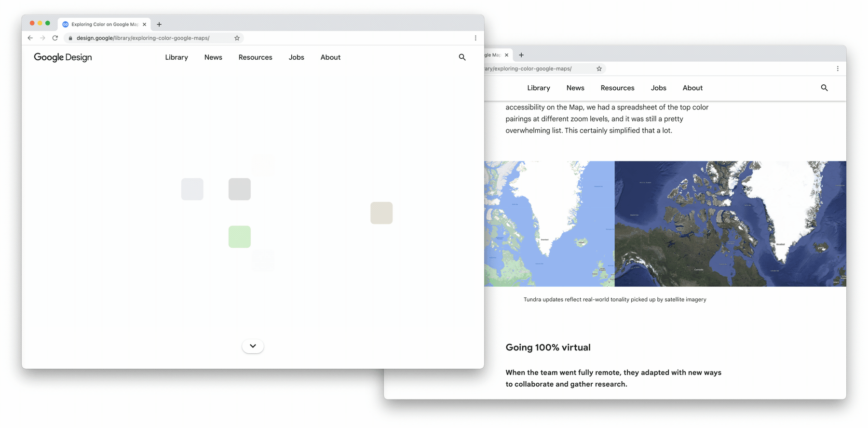Click the 'accessibility on the Map' paragraph
Screen dimensions: 868x428
607,119
